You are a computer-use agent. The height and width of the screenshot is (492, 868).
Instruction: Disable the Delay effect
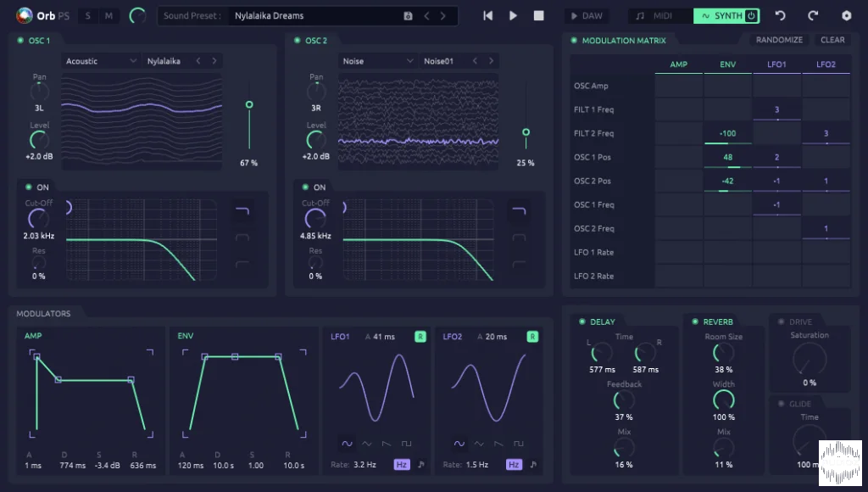[581, 321]
